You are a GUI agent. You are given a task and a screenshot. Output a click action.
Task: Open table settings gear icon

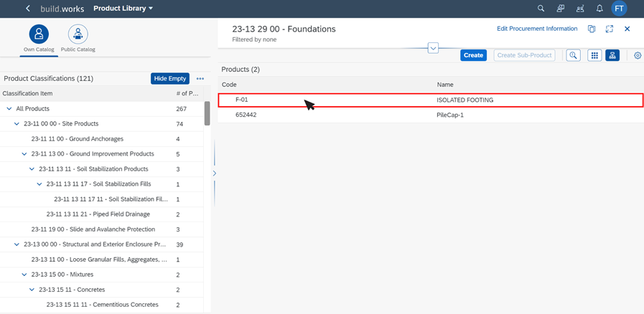[x=638, y=55]
